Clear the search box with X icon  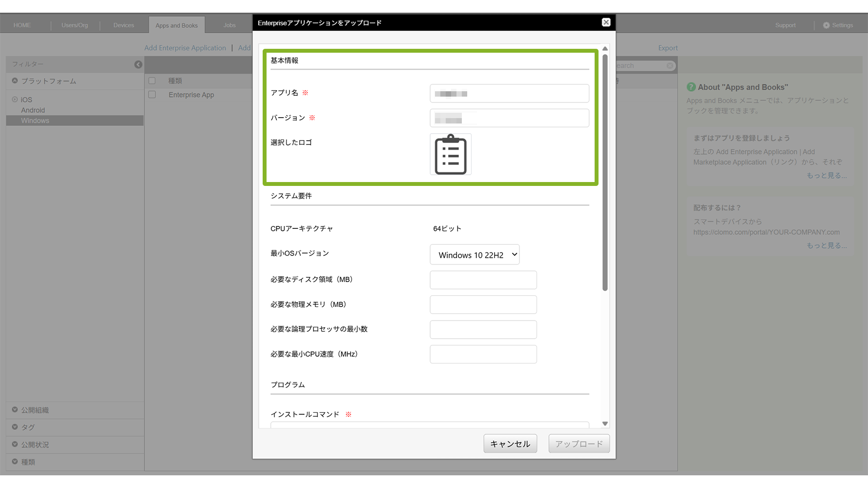670,65
